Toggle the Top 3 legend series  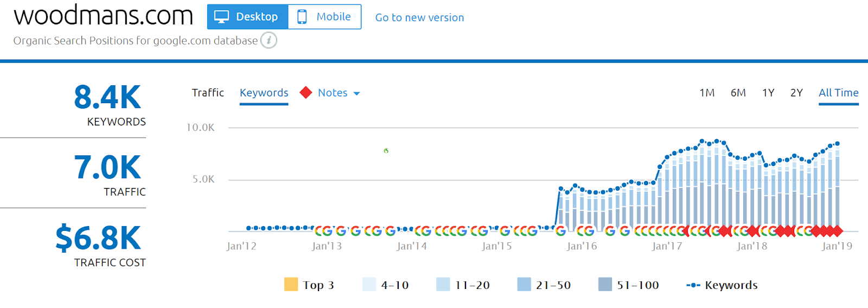(309, 285)
